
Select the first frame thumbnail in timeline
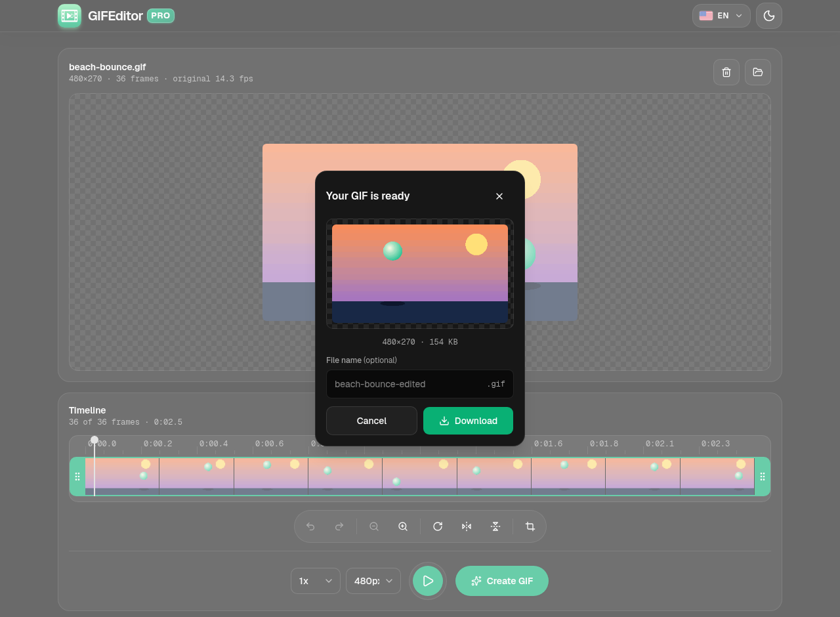click(122, 477)
